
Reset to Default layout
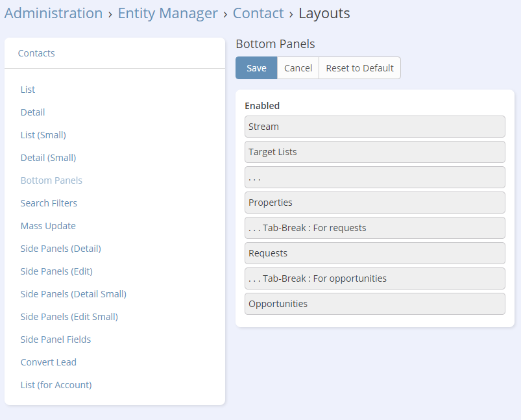click(359, 68)
